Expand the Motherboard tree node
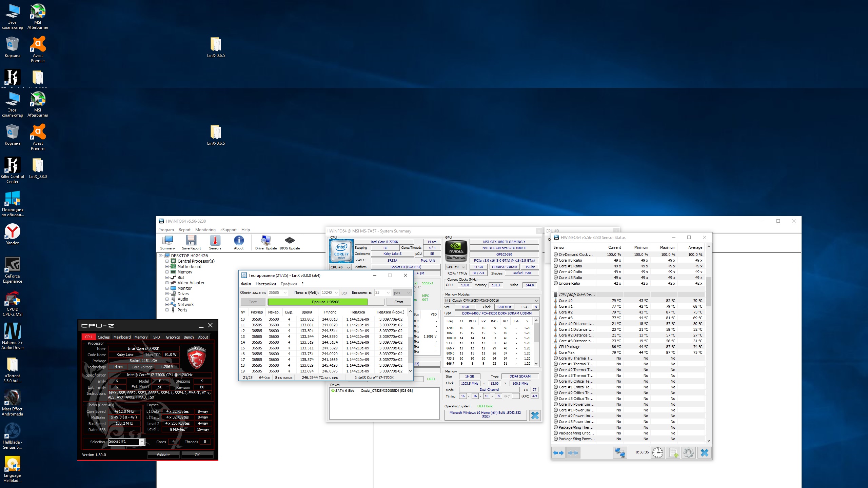The image size is (868, 488). pos(167,267)
